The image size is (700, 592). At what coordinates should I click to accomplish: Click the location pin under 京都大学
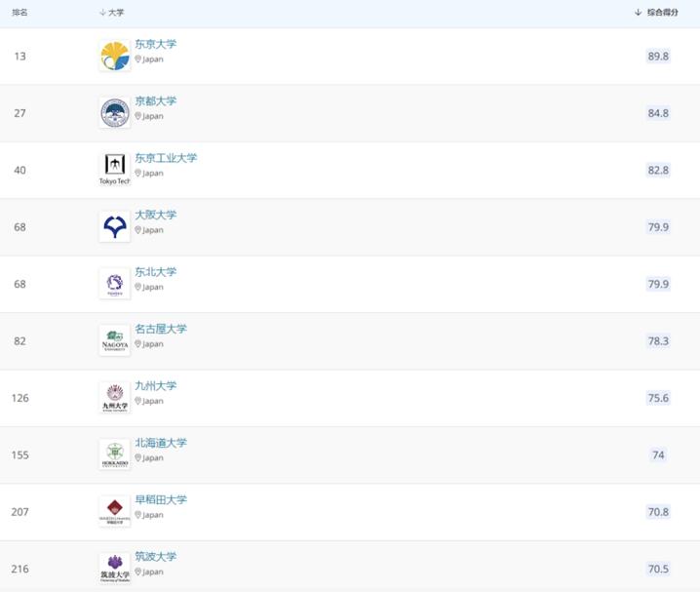point(137,116)
